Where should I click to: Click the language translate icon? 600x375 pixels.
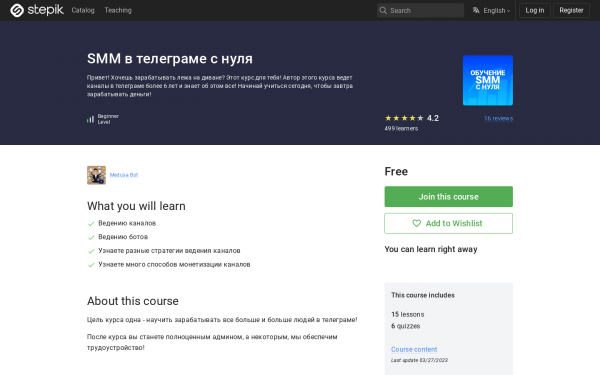coord(476,10)
